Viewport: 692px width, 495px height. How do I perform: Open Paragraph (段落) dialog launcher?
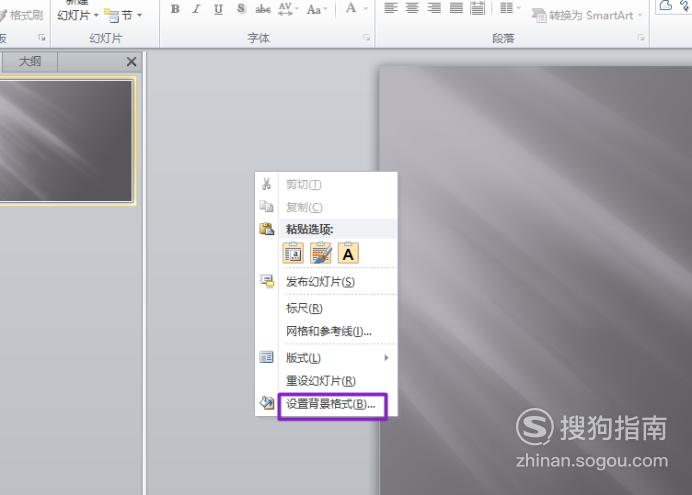pyautogui.click(x=641, y=38)
